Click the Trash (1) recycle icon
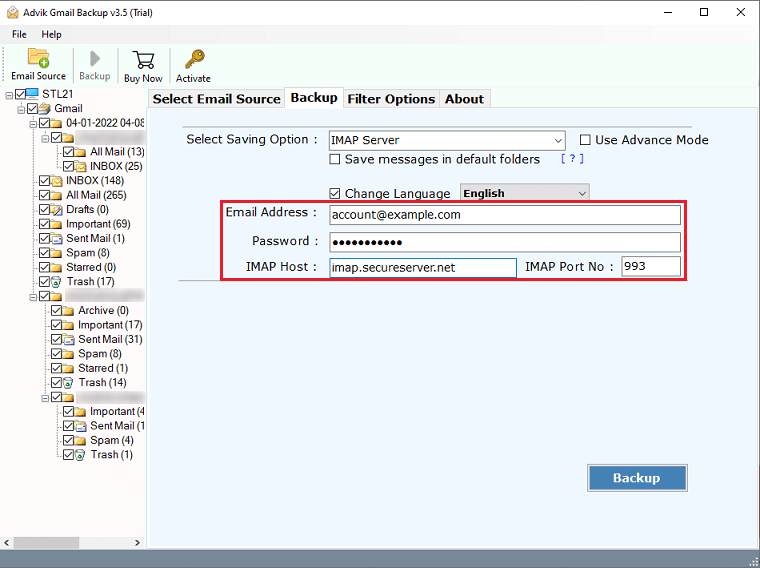The height and width of the screenshot is (568, 760). (80, 455)
